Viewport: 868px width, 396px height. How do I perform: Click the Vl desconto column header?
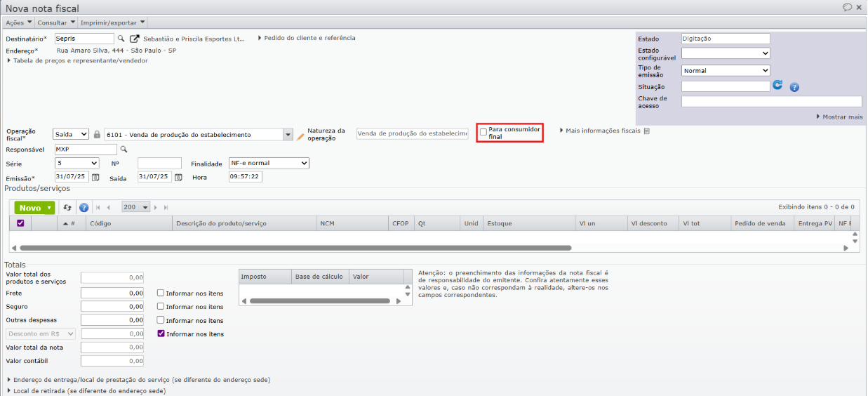653,223
